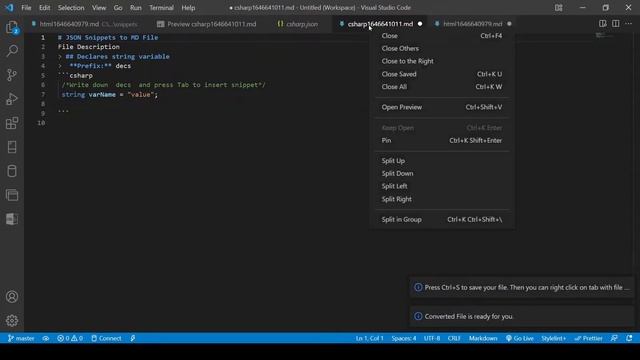The width and height of the screenshot is (640, 360).
Task: Open the Run menu
Action: tap(136, 8)
